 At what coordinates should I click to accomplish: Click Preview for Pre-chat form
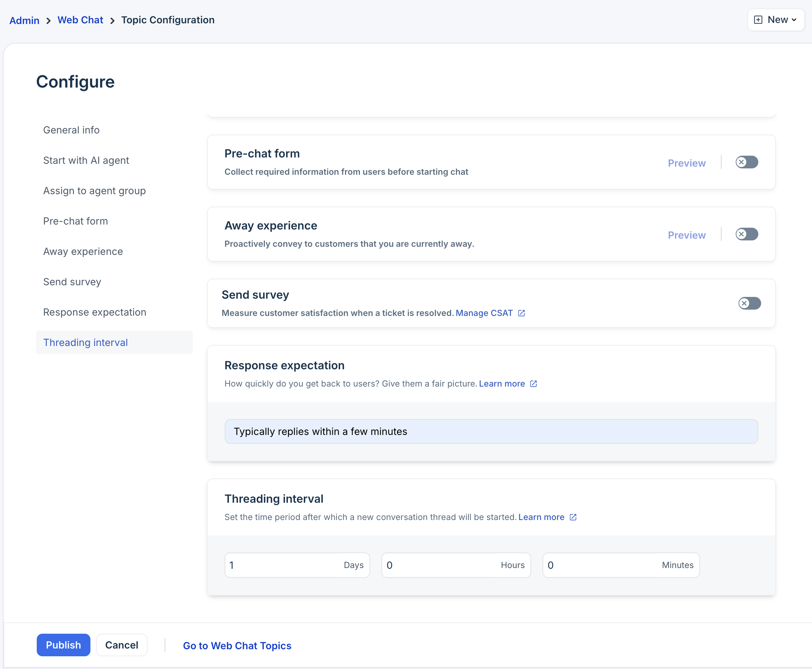point(686,163)
